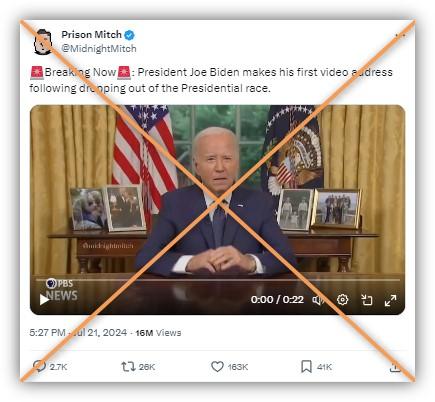Image resolution: width=435 pixels, height=402 pixels.
Task: Open the @MidnightMitch handle link
Action: tap(99, 48)
